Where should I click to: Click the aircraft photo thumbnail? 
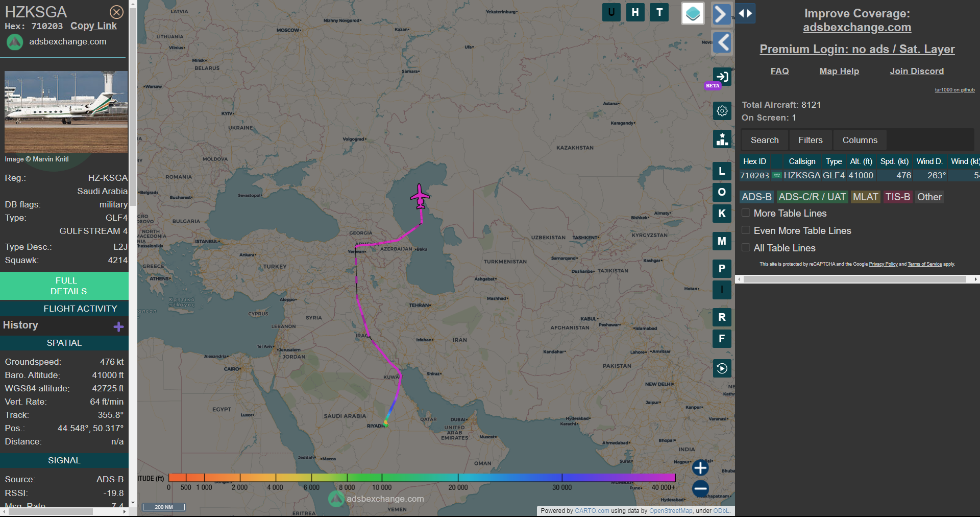[x=66, y=112]
